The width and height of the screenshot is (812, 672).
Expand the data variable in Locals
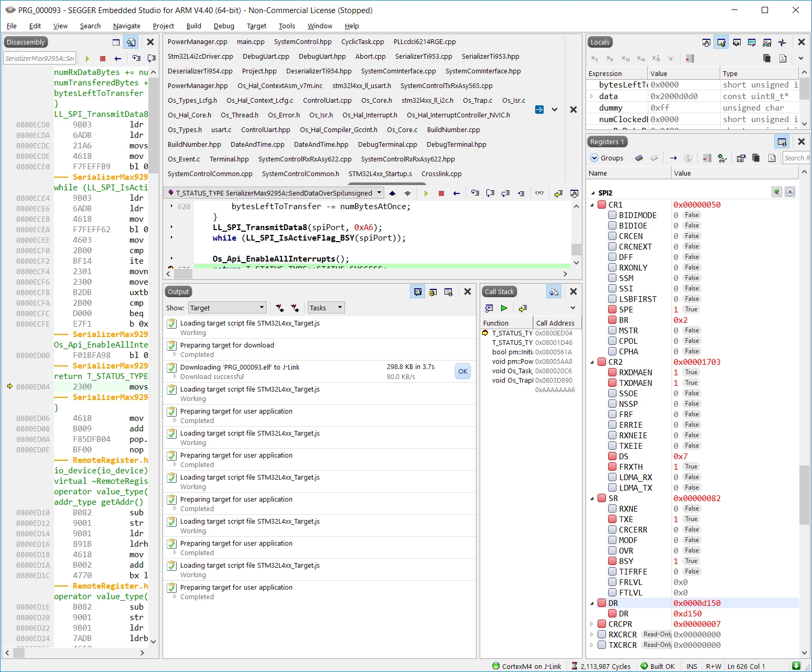coord(592,96)
